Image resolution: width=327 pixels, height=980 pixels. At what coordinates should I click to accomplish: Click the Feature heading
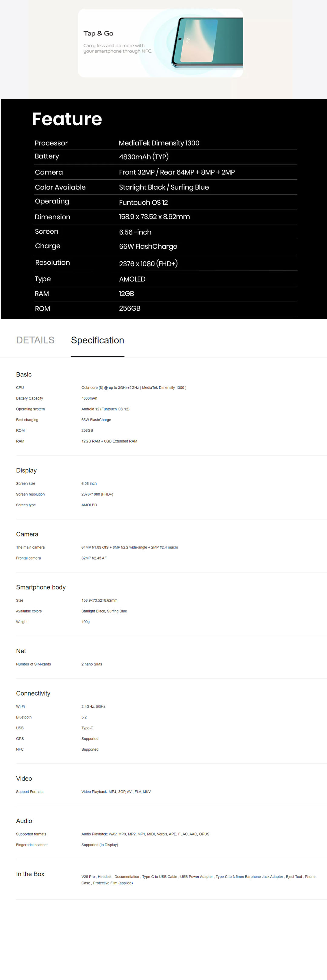[67, 119]
